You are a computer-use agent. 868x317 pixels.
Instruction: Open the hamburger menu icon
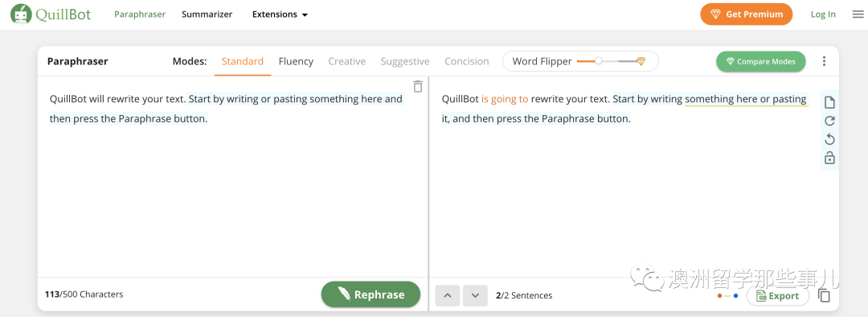tap(858, 14)
